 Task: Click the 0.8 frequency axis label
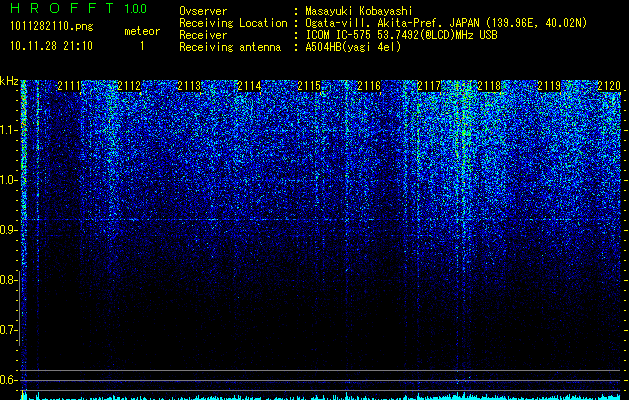coord(8,280)
